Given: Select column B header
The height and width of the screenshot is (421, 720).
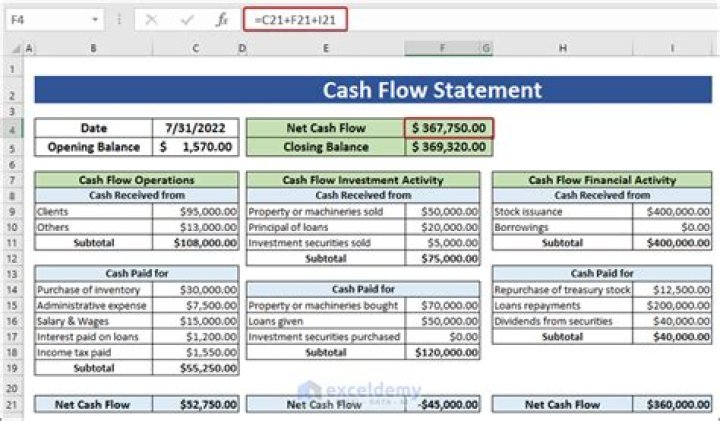Looking at the screenshot, I should click(93, 48).
